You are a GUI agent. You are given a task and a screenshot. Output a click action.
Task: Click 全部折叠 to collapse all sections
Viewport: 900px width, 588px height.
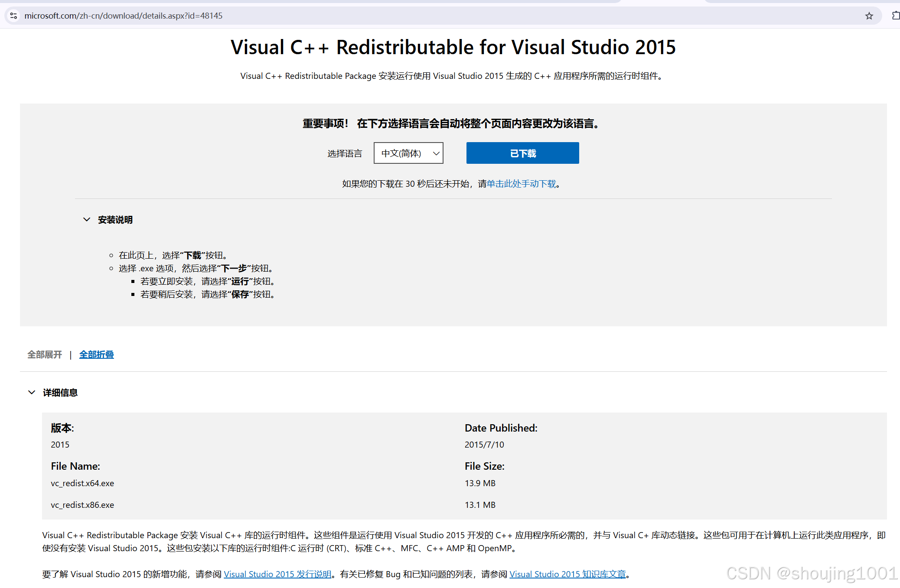click(97, 354)
